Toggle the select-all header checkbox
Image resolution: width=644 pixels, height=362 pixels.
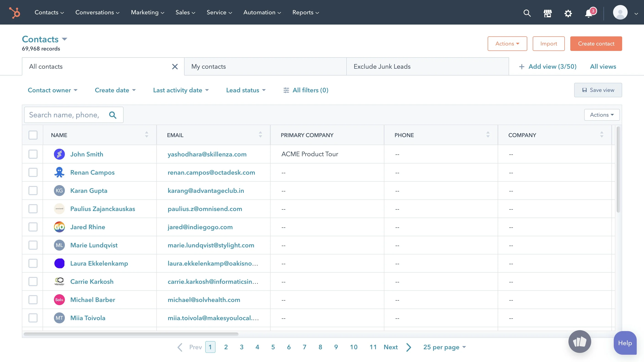pos(33,135)
